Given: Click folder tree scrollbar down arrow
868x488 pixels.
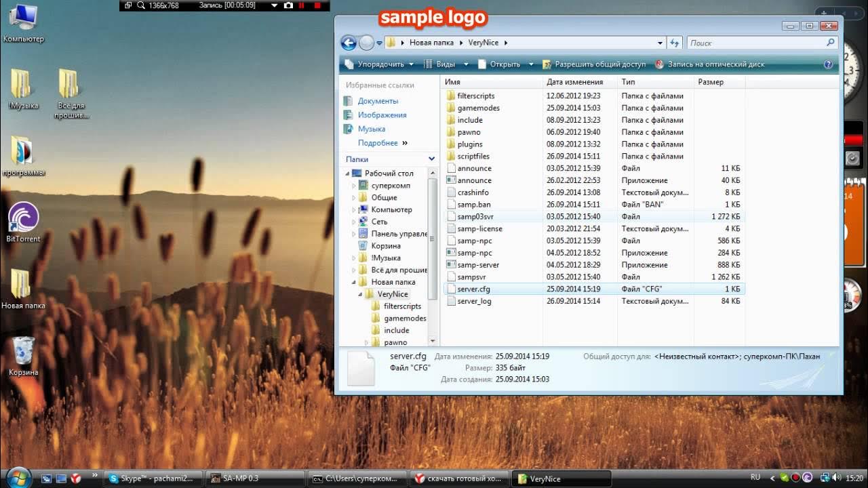Looking at the screenshot, I should tap(433, 340).
